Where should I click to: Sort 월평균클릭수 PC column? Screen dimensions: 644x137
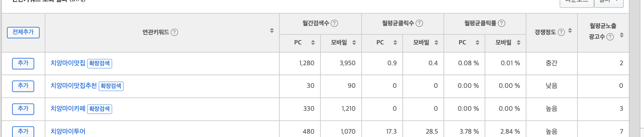(x=395, y=43)
